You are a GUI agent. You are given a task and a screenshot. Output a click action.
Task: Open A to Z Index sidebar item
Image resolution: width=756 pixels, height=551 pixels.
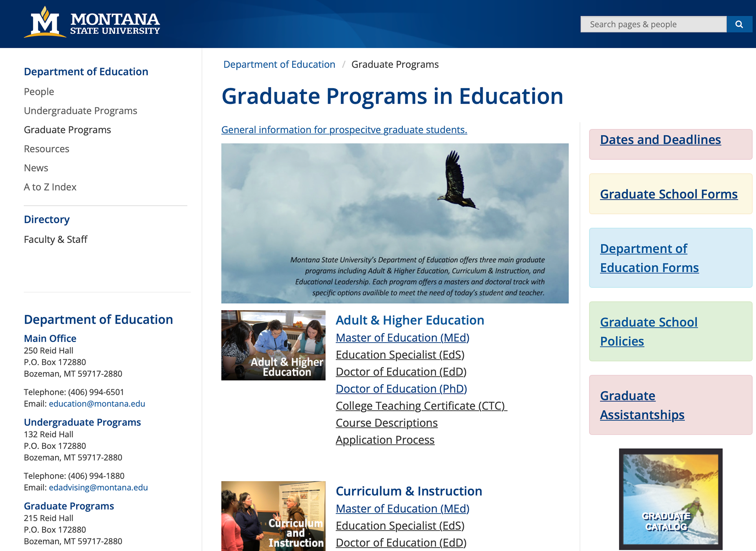[x=50, y=187]
